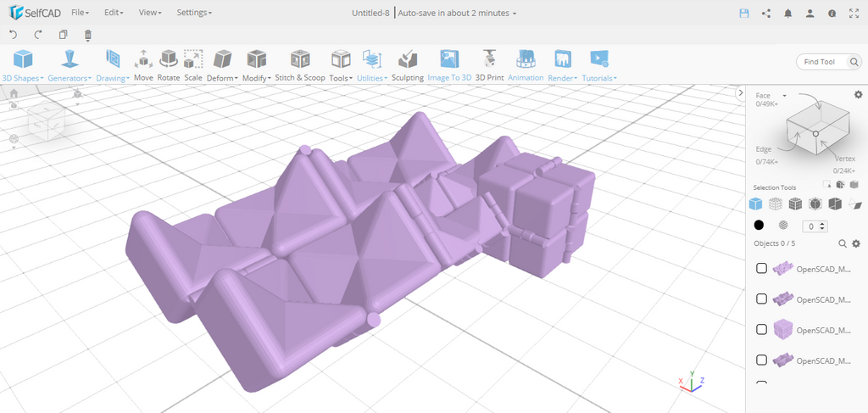868x413 pixels.
Task: Check the first OpenSCAD_M object checkbox
Action: coord(762,268)
